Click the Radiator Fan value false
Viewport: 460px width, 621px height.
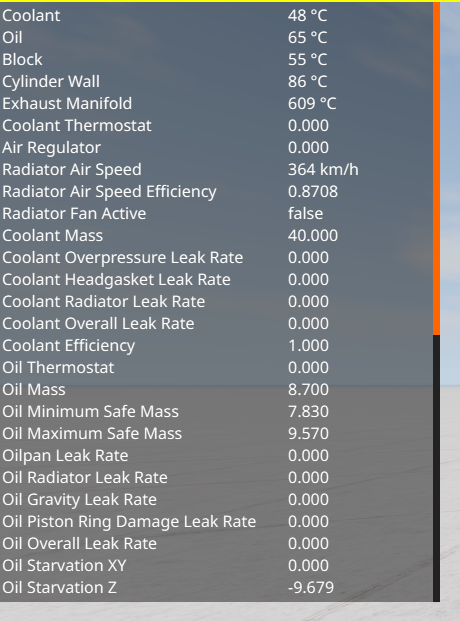pos(305,213)
